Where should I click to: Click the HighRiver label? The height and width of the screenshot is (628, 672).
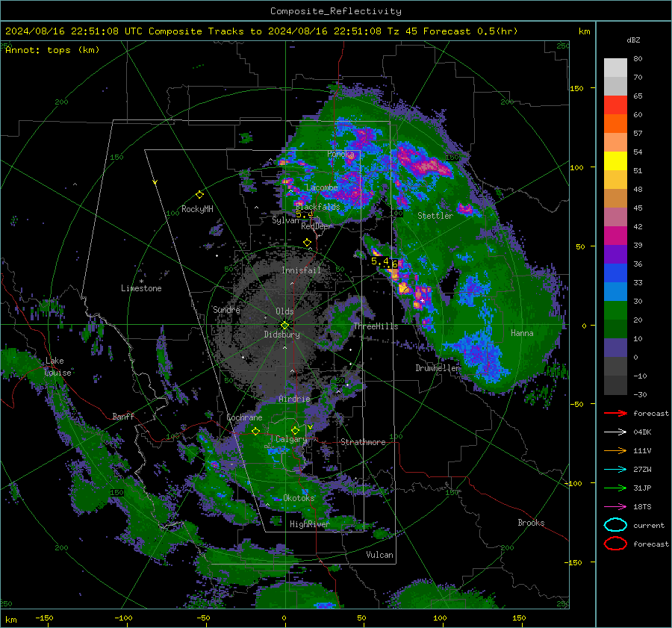pos(309,524)
